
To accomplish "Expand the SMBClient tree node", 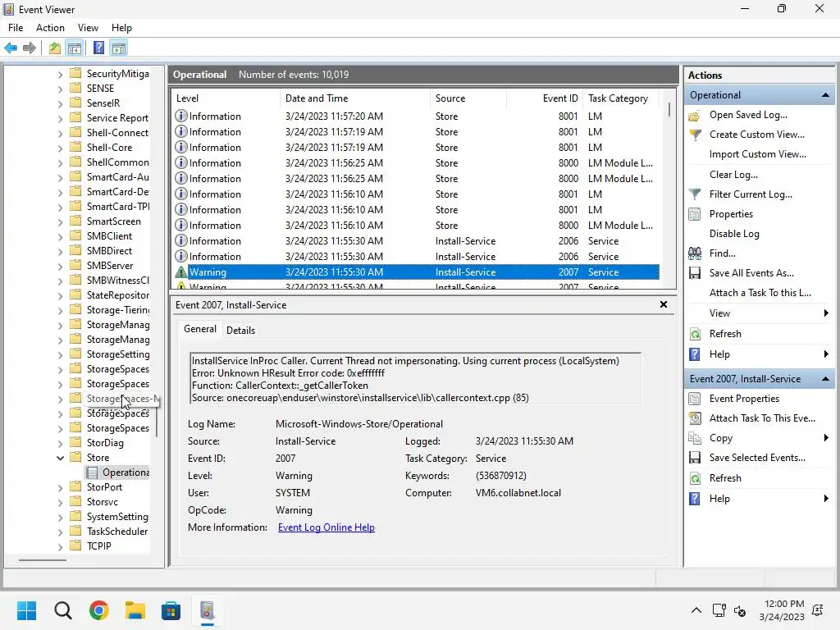I will pos(60,236).
